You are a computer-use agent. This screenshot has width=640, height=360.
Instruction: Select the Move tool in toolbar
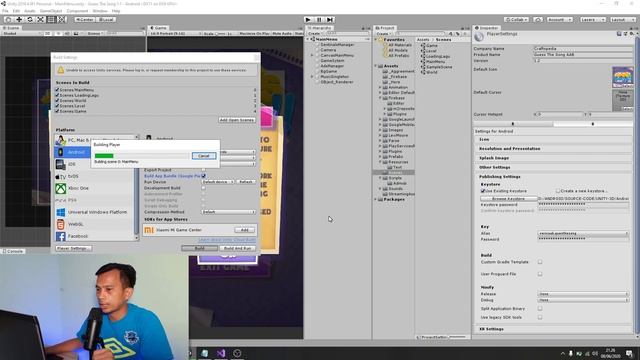pyautogui.click(x=19, y=20)
